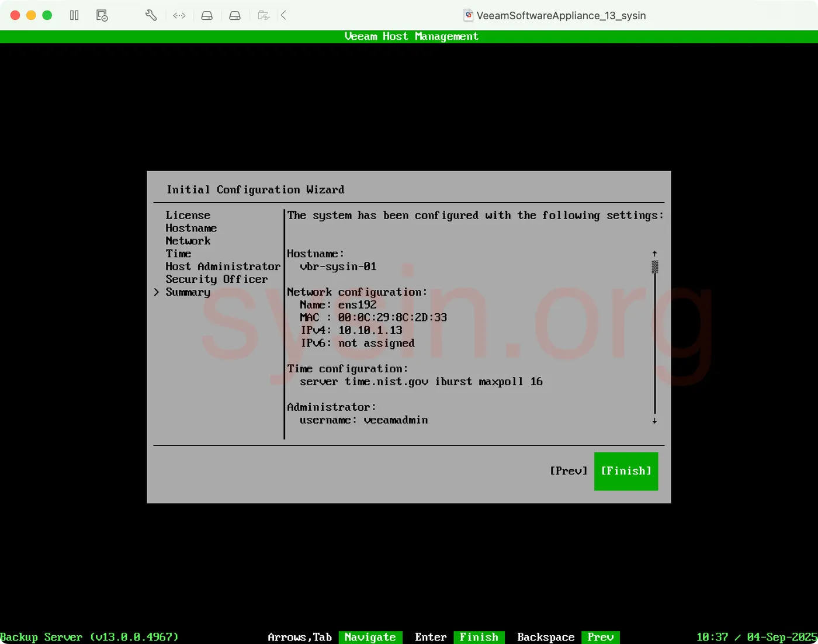Click the VeeamSoftwareAppliance_13_sysin window title
Image resolution: width=818 pixels, height=644 pixels.
pos(561,16)
